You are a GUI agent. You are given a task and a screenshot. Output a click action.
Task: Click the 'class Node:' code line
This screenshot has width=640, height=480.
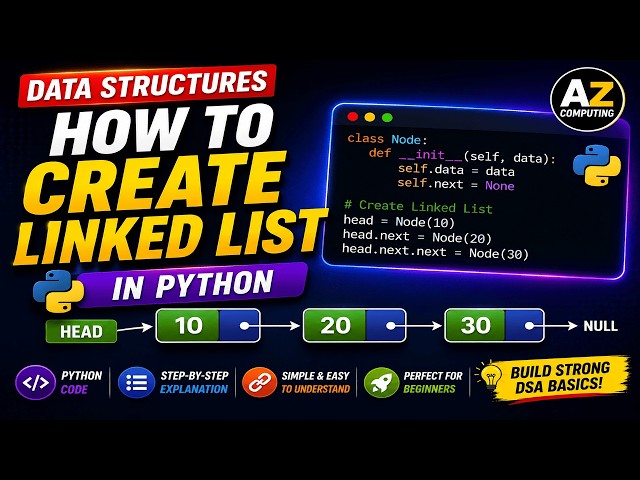pyautogui.click(x=387, y=139)
